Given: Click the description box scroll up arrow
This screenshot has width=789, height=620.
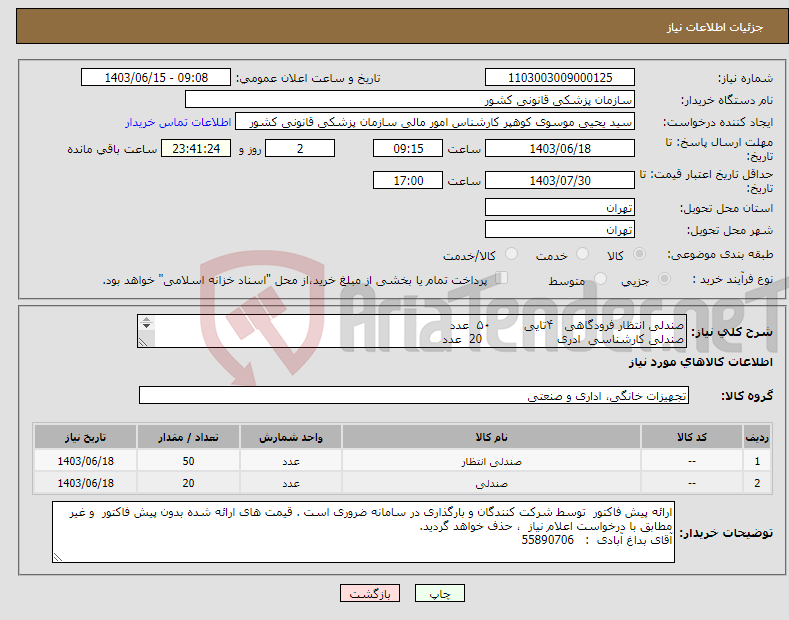Looking at the screenshot, I should [x=146, y=320].
